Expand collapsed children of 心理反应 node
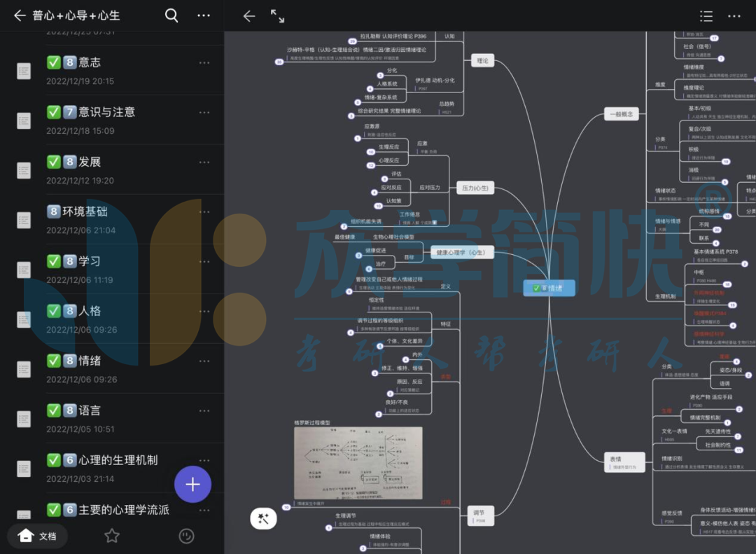The image size is (756, 554). click(370, 165)
